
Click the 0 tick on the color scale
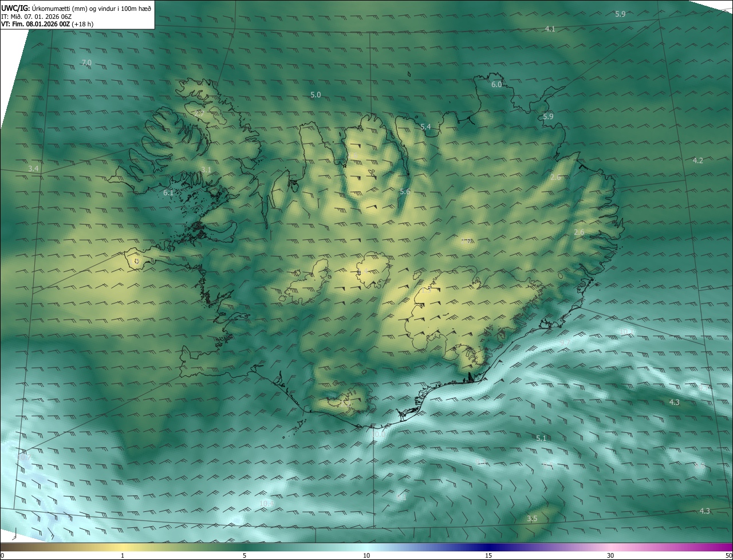[2, 555]
